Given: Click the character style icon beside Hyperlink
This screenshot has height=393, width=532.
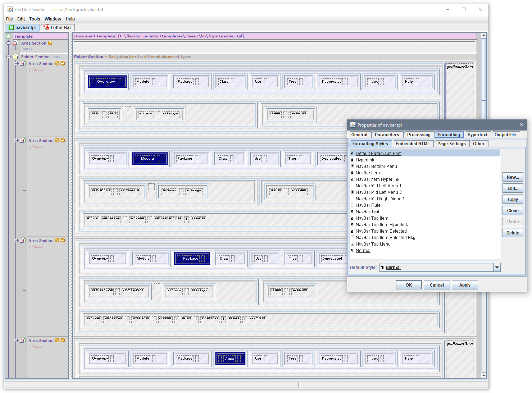Looking at the screenshot, I should (x=352, y=160).
